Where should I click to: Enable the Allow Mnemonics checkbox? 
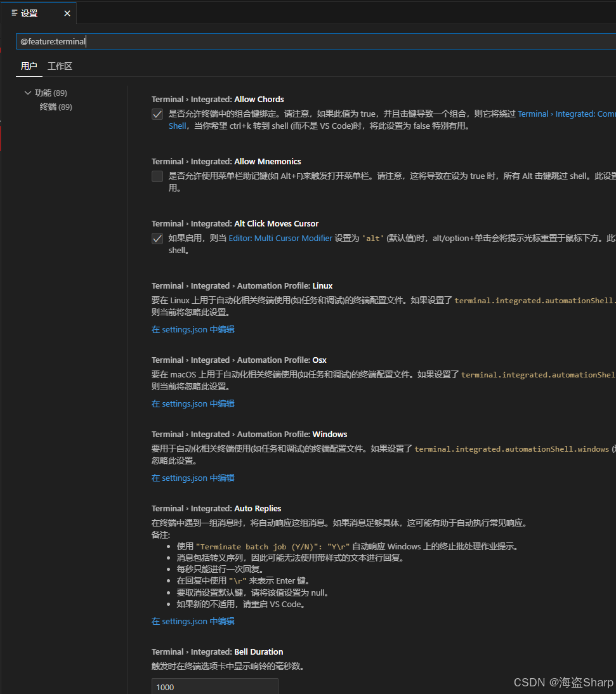[x=157, y=176]
